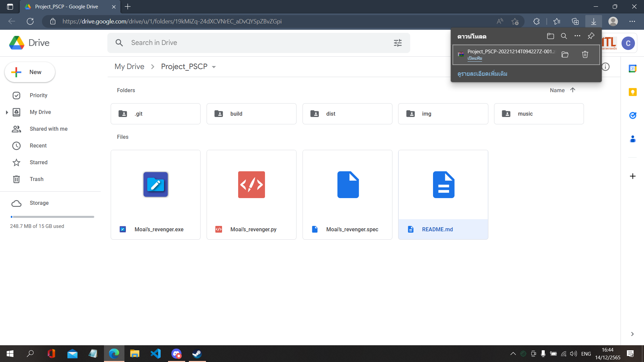
Task: Open Visual Studio Code from taskbar
Action: (156, 354)
